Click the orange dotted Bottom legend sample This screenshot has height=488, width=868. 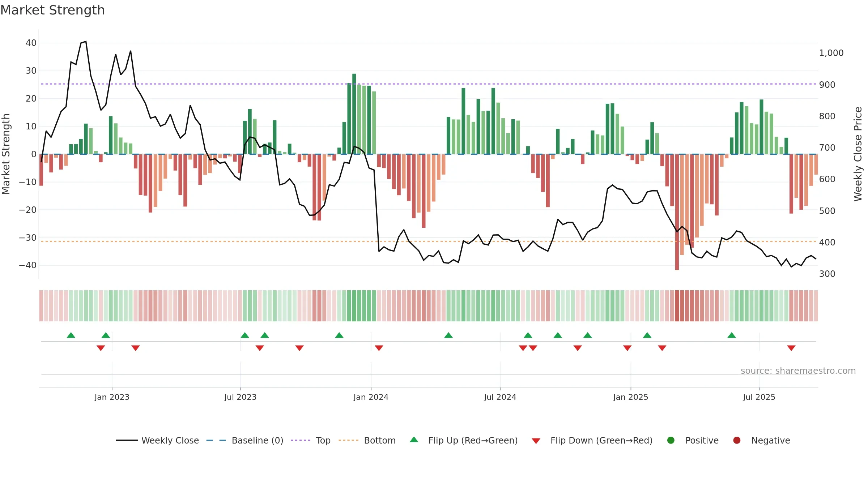click(348, 440)
